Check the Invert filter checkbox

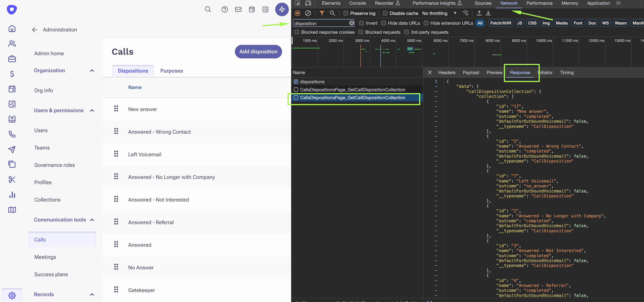[x=362, y=23]
